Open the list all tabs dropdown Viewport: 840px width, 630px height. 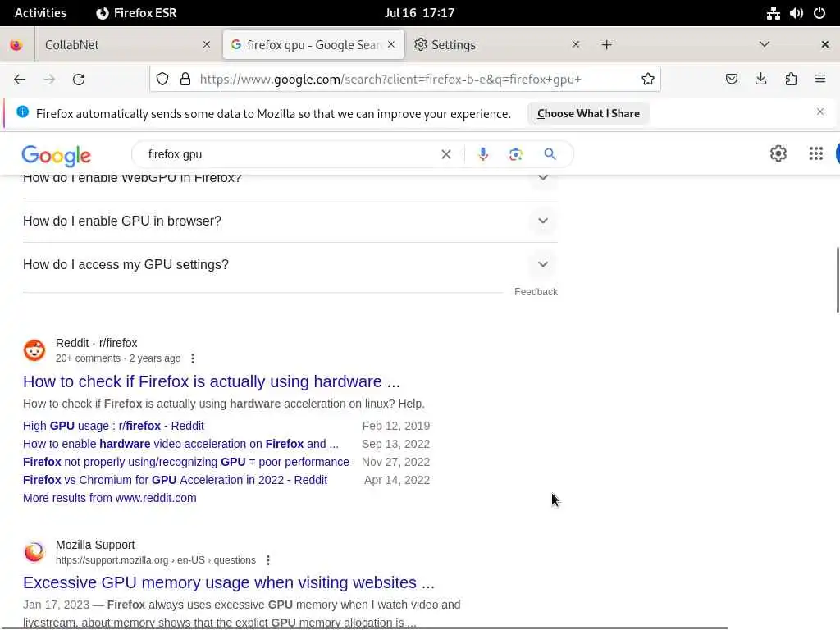click(x=765, y=44)
